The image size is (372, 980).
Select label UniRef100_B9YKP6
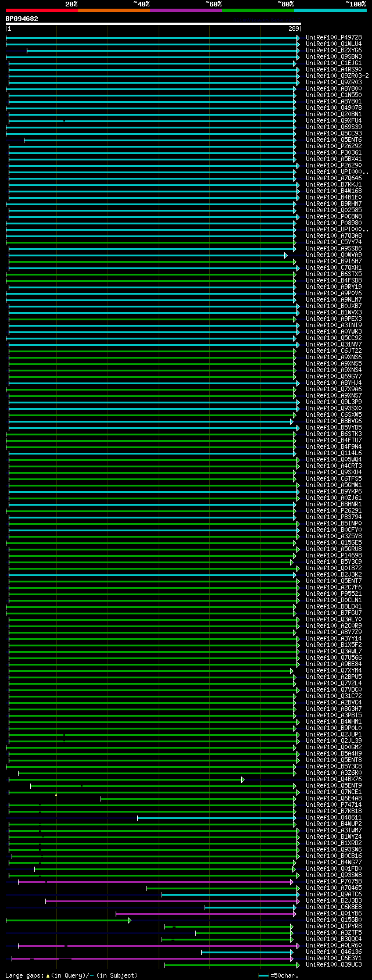pos(334,491)
